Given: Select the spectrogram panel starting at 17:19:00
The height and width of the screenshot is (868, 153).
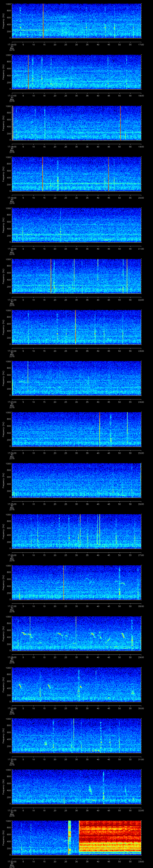Looking at the screenshot, I should click(x=76, y=174).
